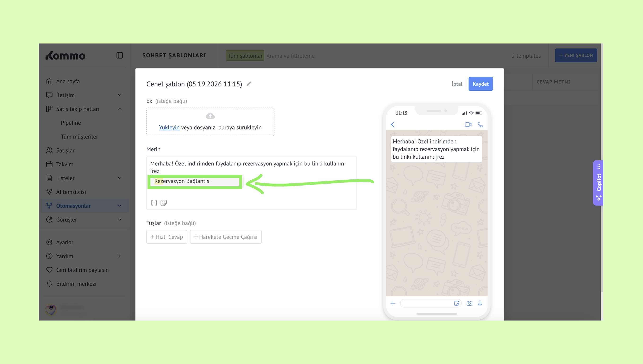Cancel editing with İptal
643x364 pixels.
[x=457, y=84]
